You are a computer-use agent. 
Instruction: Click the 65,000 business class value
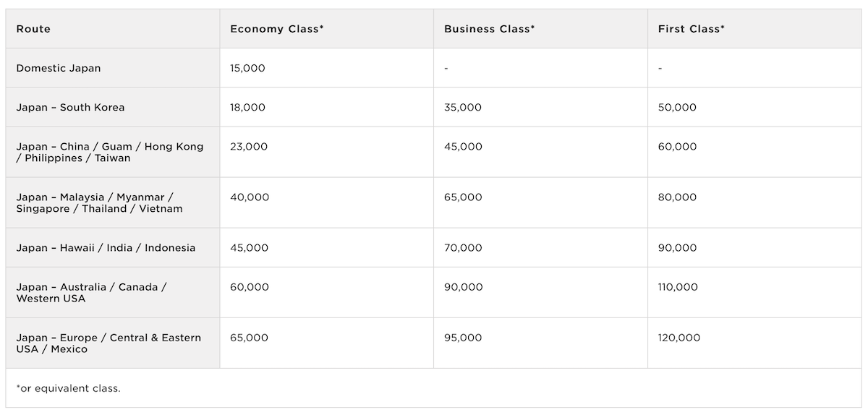pos(463,197)
